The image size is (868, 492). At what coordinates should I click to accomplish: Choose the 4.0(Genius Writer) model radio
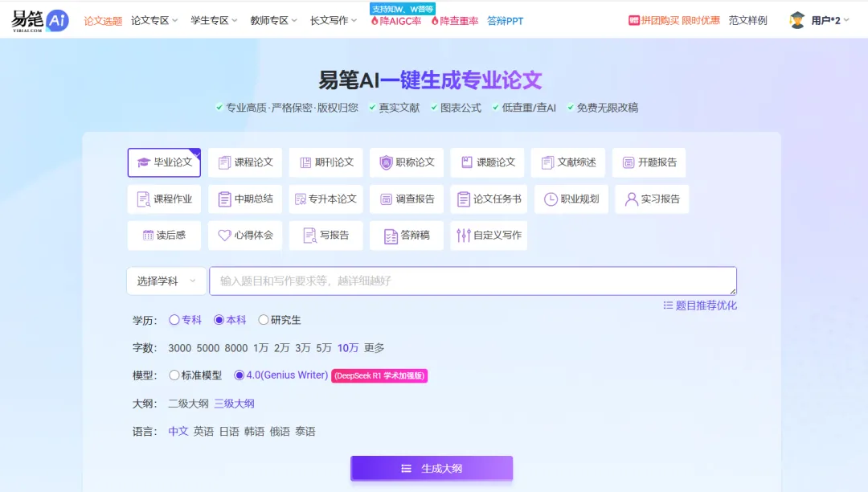(x=240, y=375)
